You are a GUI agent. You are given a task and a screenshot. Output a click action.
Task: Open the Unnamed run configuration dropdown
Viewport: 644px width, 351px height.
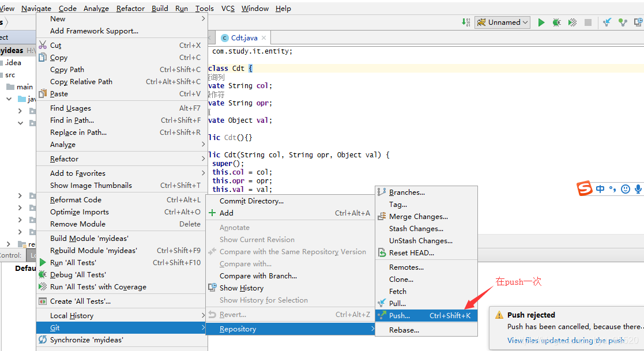502,22
